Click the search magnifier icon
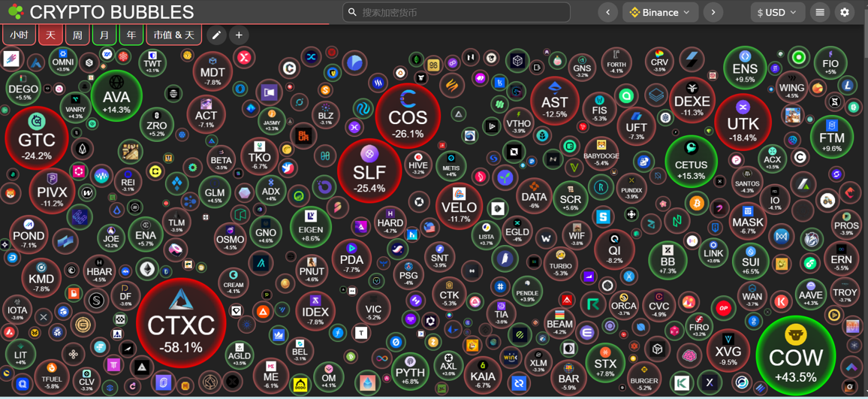Screen dimensions: 868x399 (352, 12)
